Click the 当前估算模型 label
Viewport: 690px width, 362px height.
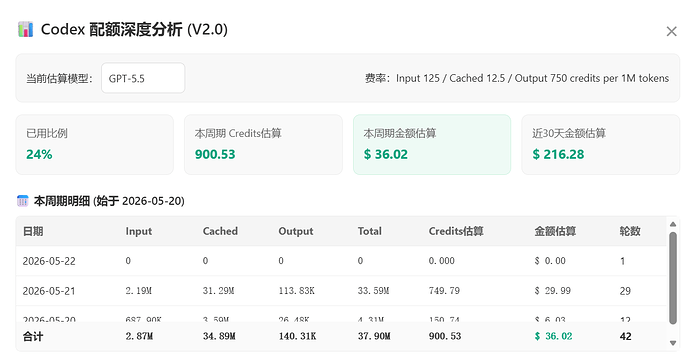coord(59,79)
